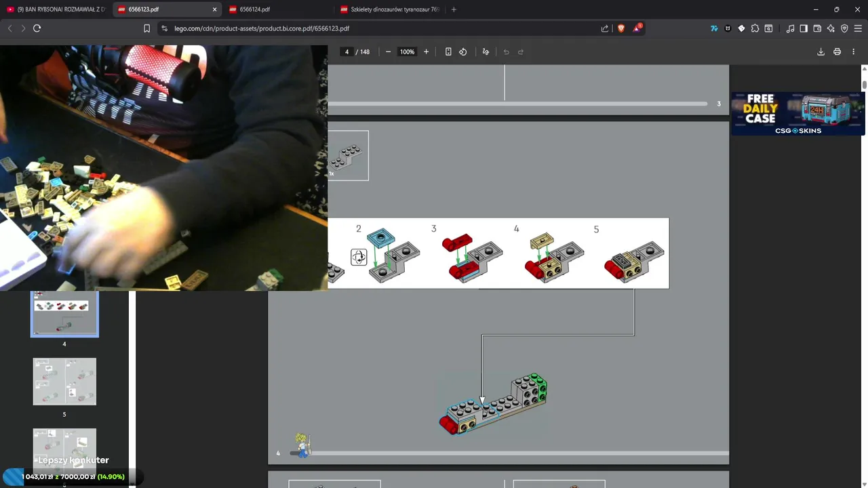Open the tag-shaped extension icon

tap(741, 28)
